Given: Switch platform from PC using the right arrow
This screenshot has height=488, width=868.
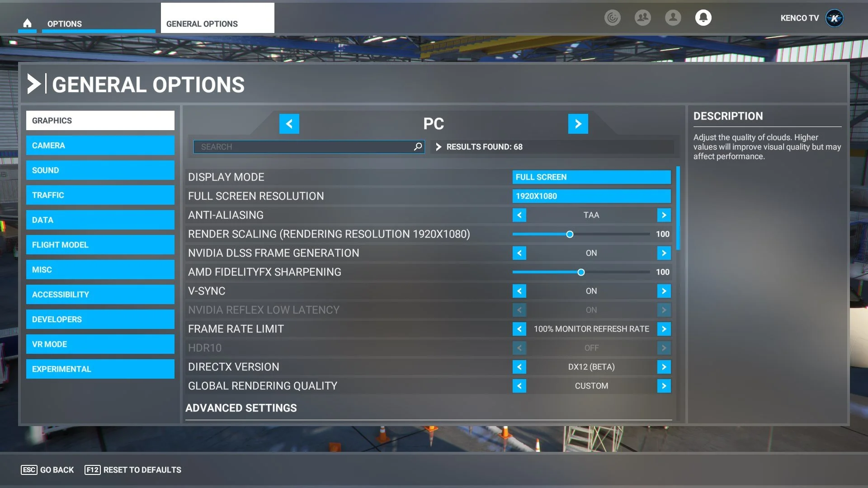Looking at the screenshot, I should pos(578,123).
